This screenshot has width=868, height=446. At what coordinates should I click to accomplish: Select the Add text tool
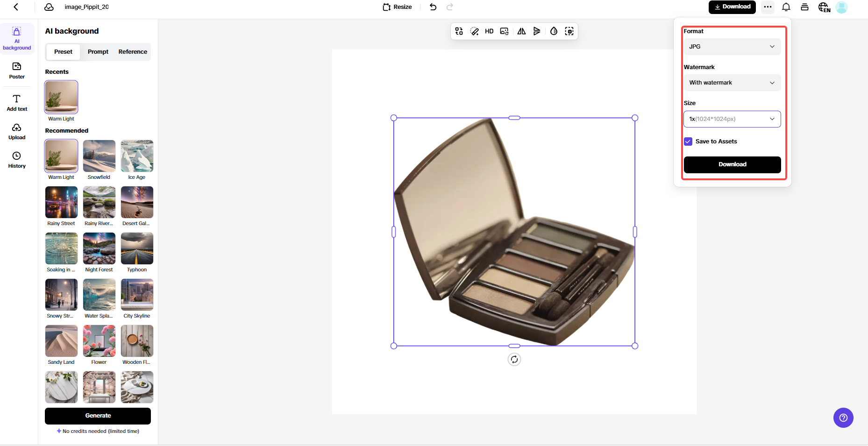17,102
